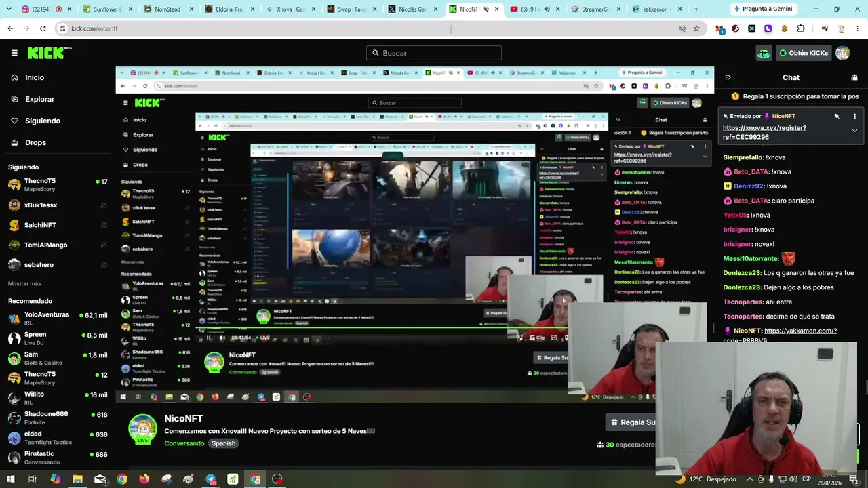Open File Explorer from the taskbar
The height and width of the screenshot is (488, 868).
click(77, 479)
